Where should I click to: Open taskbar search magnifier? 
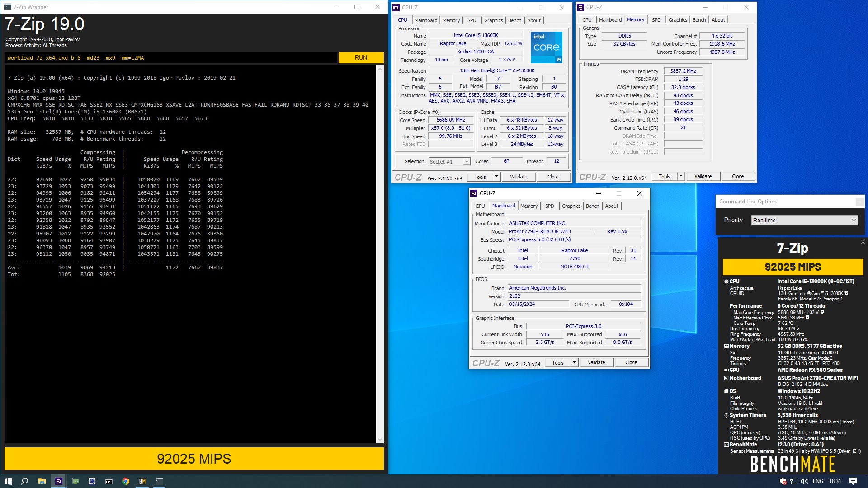pos(25,481)
